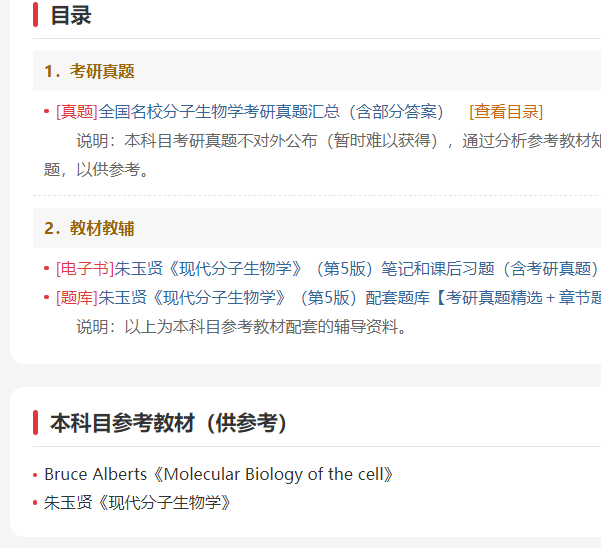Click the 朱玉贤《现代分子生物学》reference textbook entry
The height and width of the screenshot is (548, 601).
[x=138, y=503]
